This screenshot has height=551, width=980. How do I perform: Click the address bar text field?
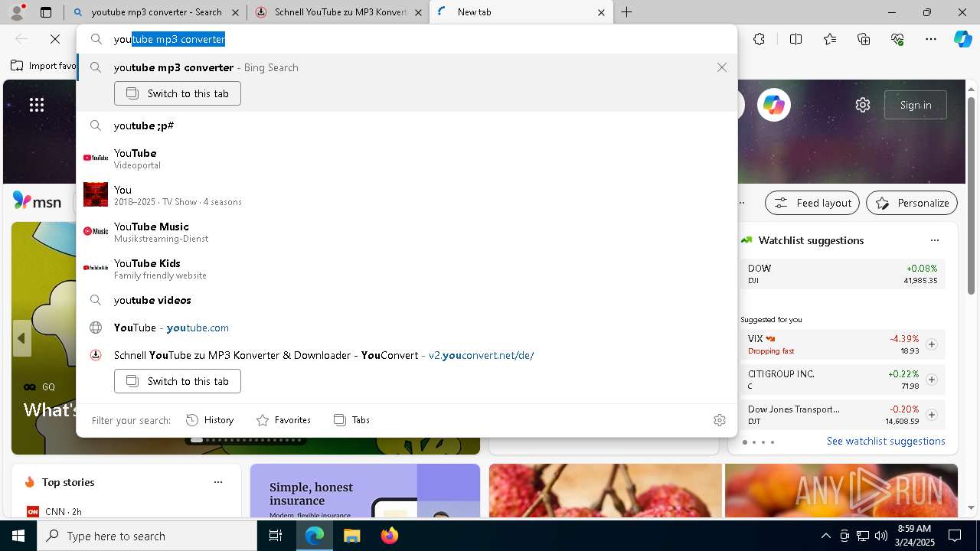coord(407,39)
